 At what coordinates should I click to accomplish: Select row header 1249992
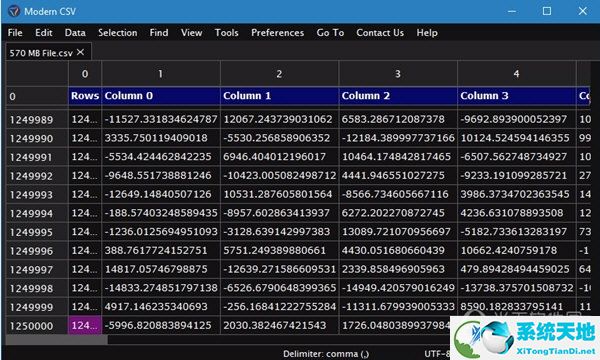point(37,176)
